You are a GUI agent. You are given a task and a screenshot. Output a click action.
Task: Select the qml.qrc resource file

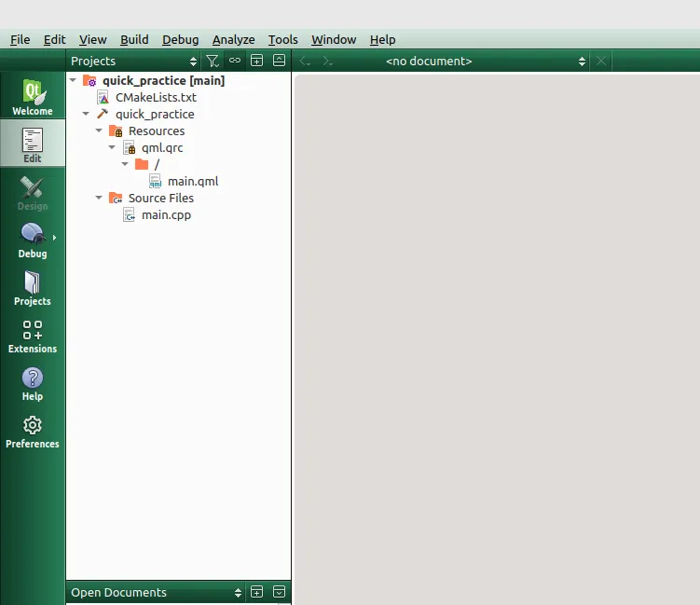coord(162,148)
